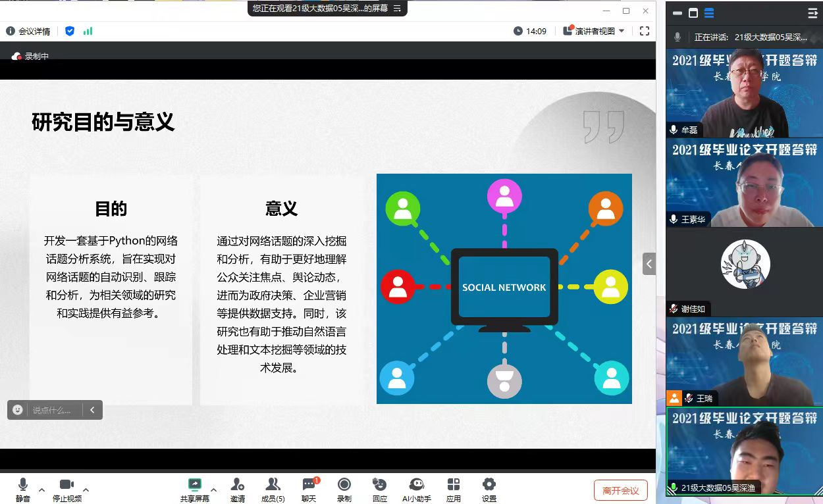Image resolution: width=823 pixels, height=504 pixels.
Task: Minimize the meeting window
Action: tap(606, 11)
